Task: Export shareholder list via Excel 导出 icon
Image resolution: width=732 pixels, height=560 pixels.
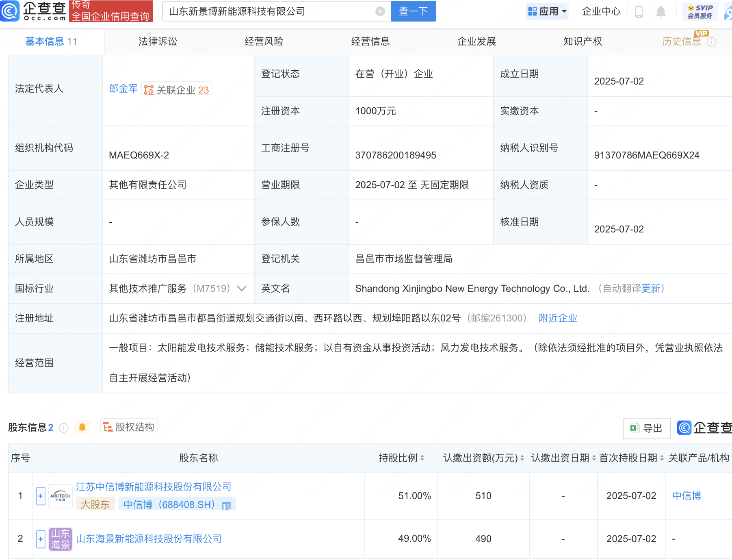Action: (646, 428)
